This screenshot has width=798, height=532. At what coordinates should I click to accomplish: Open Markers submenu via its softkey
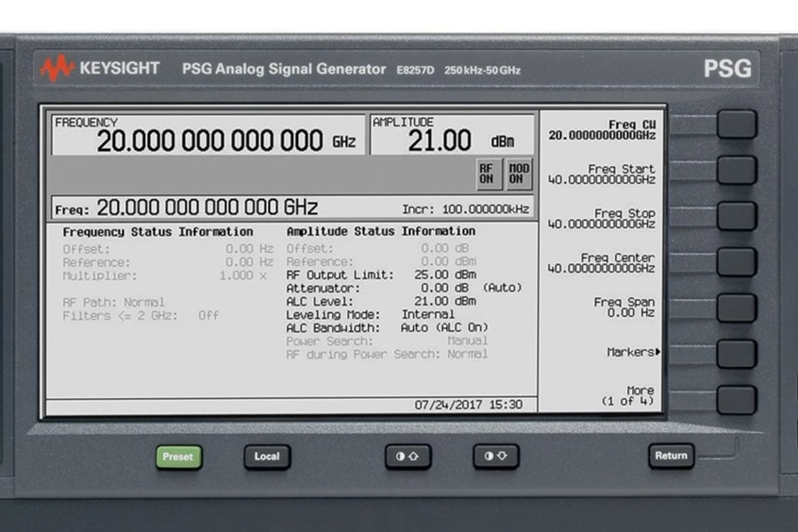[737, 354]
